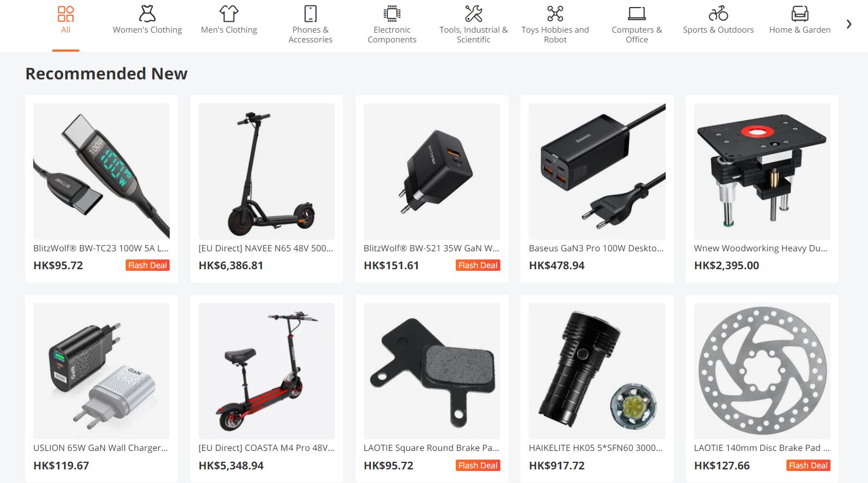868x483 pixels.
Task: Select COASTA M4 Pro scooter image
Action: coord(266,371)
